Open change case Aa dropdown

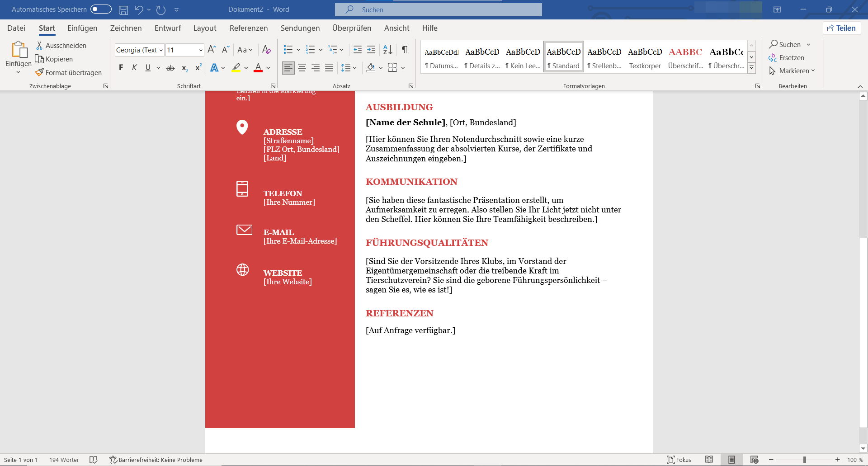tap(245, 50)
